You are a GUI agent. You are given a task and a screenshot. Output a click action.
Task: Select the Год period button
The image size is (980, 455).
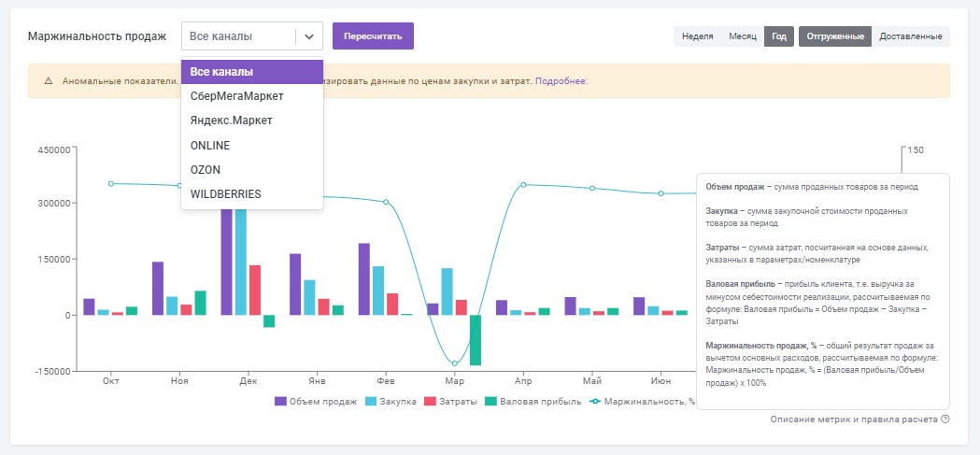click(x=779, y=36)
